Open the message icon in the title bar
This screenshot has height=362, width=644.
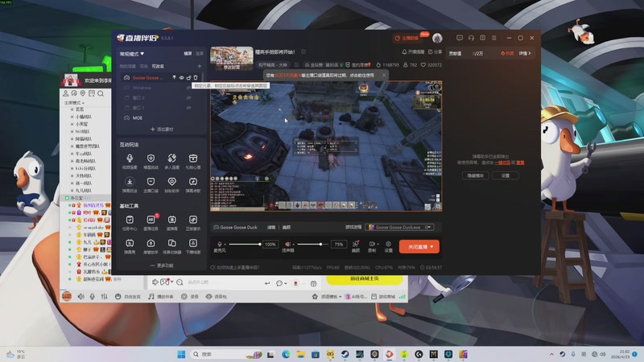pyautogui.click(x=460, y=38)
